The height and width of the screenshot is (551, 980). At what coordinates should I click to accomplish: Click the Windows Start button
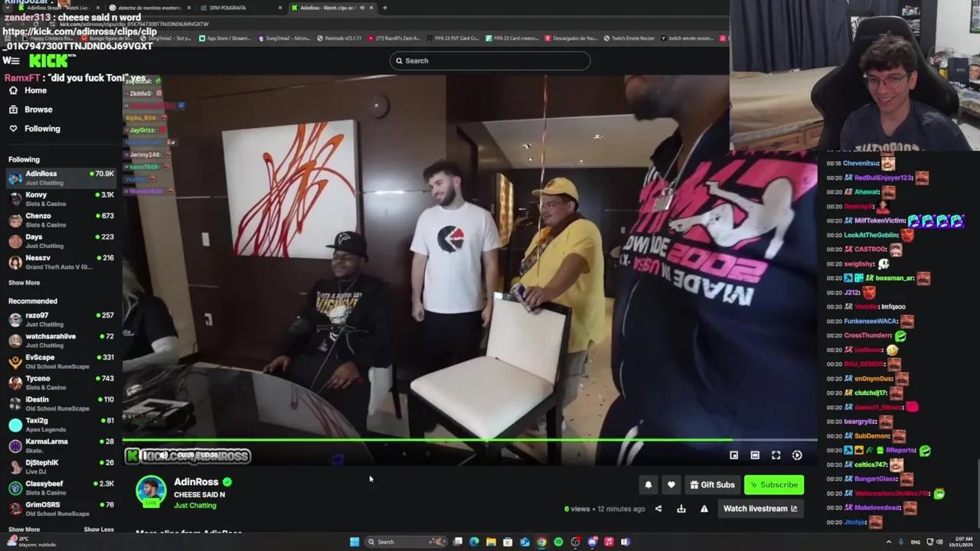click(x=354, y=542)
